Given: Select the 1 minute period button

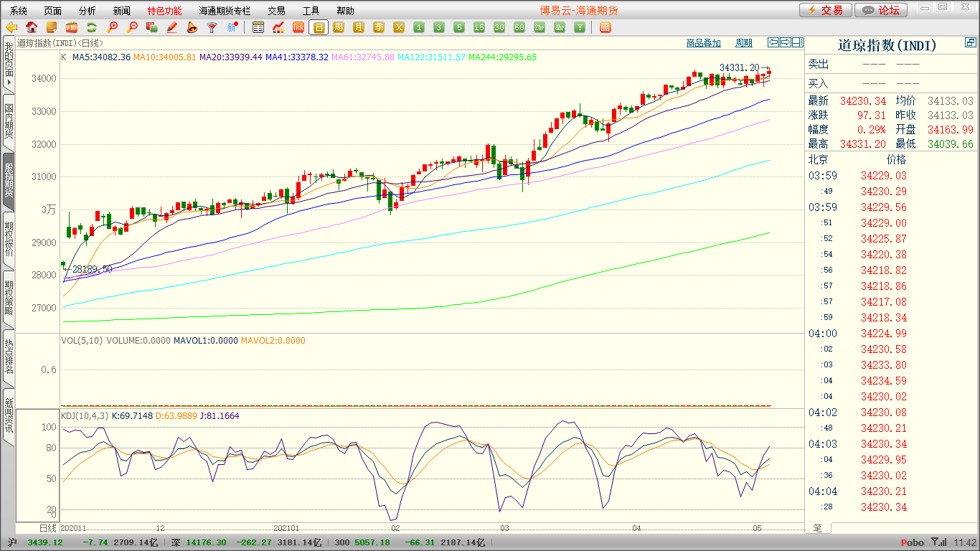Looking at the screenshot, I should (419, 27).
